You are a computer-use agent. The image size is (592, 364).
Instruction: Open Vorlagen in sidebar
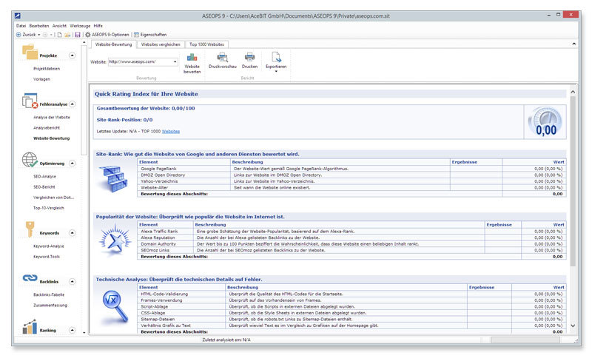(x=41, y=79)
